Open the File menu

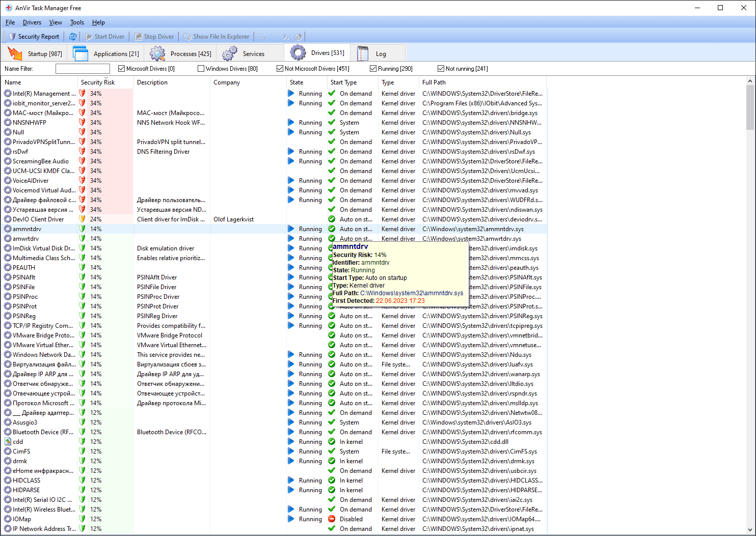(10, 22)
